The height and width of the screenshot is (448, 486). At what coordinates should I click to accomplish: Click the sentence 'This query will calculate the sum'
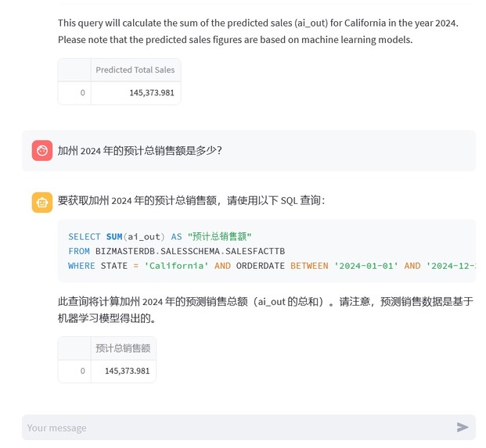click(x=258, y=23)
